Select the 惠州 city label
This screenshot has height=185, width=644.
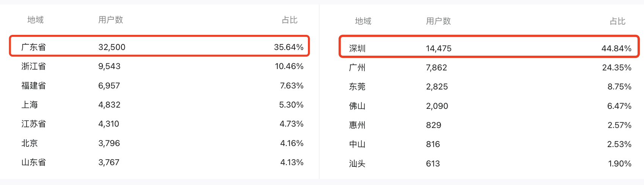(x=357, y=125)
